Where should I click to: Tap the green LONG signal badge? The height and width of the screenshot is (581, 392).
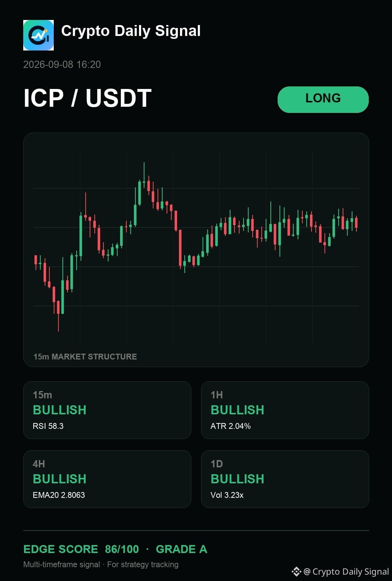323,99
